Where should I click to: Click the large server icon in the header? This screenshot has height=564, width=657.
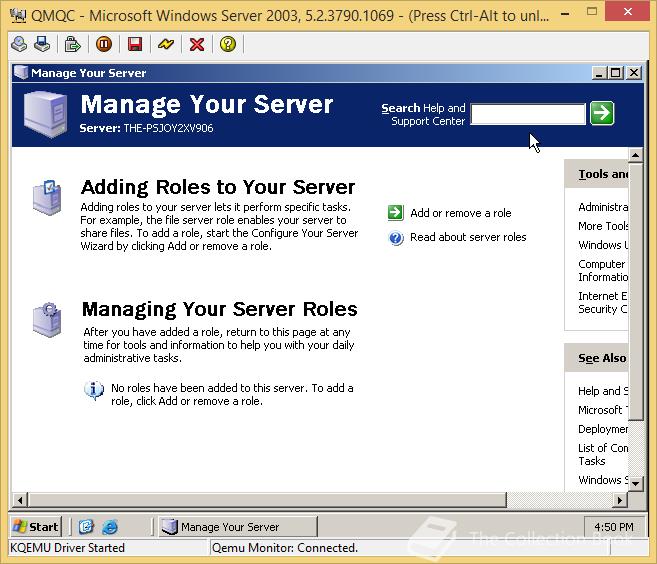46,114
